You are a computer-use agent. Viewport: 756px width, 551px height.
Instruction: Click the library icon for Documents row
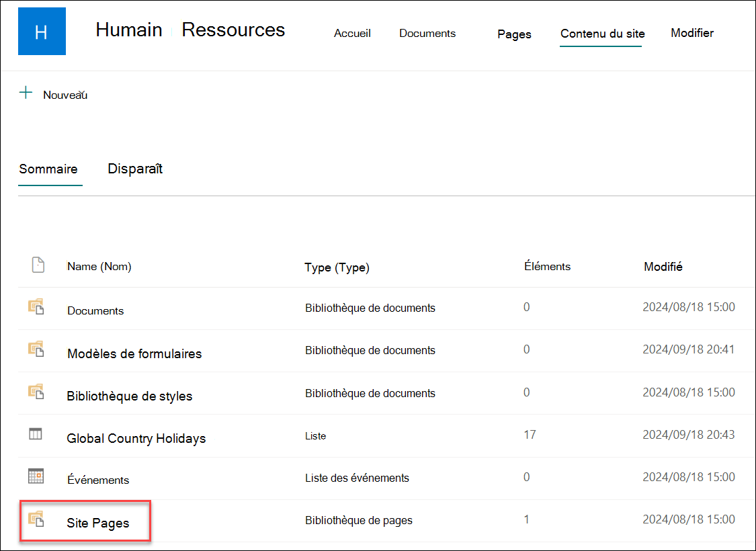tap(36, 306)
